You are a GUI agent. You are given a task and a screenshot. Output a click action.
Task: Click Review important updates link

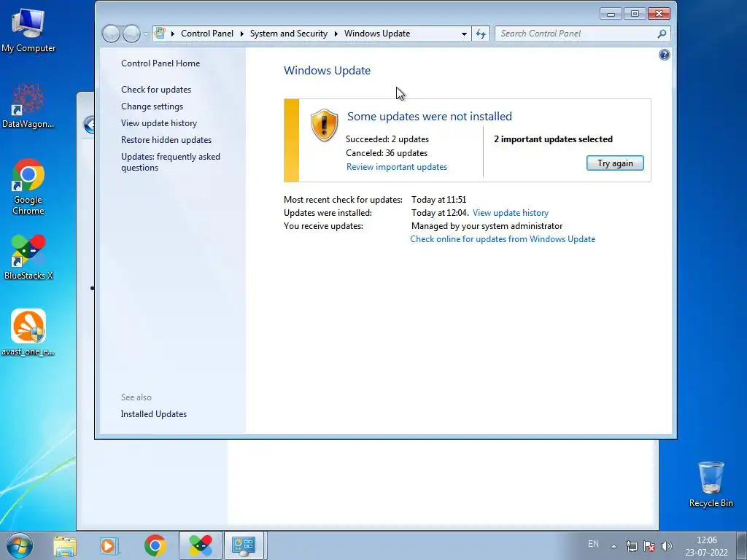click(396, 167)
